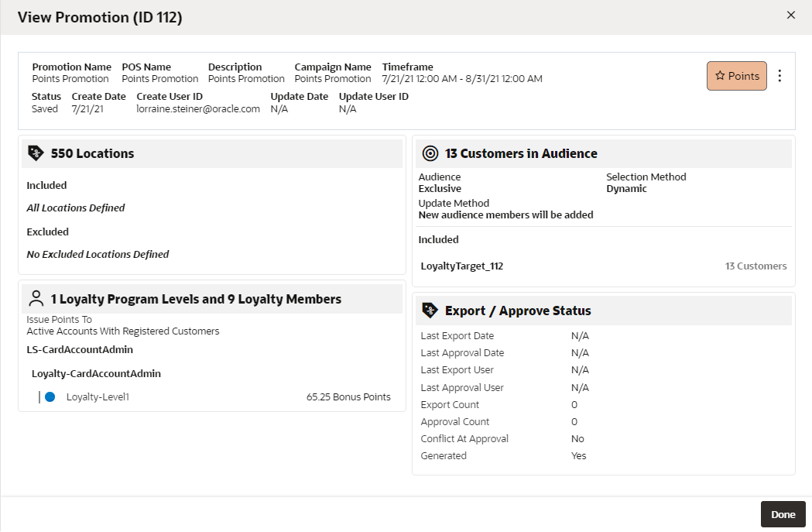812x532 pixels.
Task: Click the Export / Approve Status header
Action: pyautogui.click(x=604, y=311)
